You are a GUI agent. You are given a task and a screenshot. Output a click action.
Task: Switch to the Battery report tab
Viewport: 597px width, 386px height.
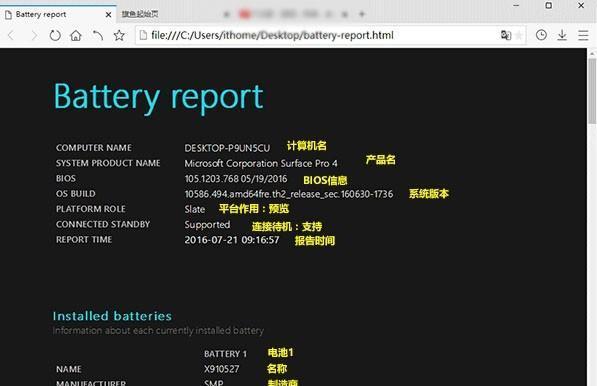pos(58,14)
